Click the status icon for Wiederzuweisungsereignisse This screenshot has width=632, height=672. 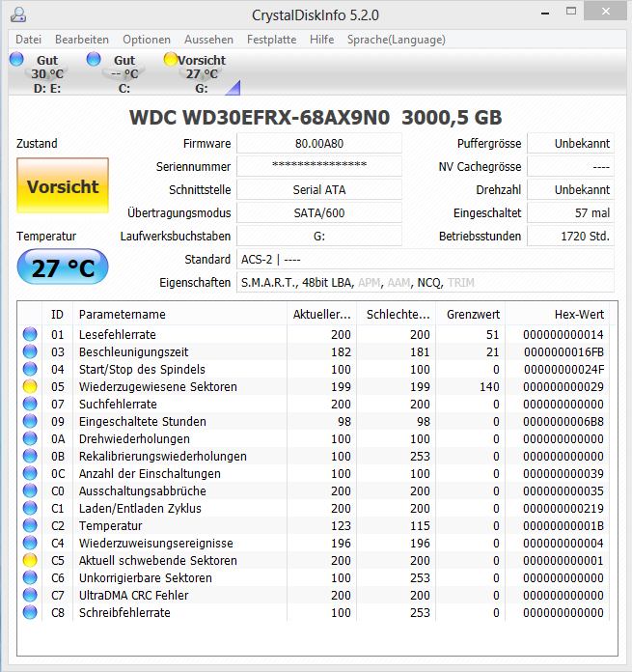coord(30,543)
